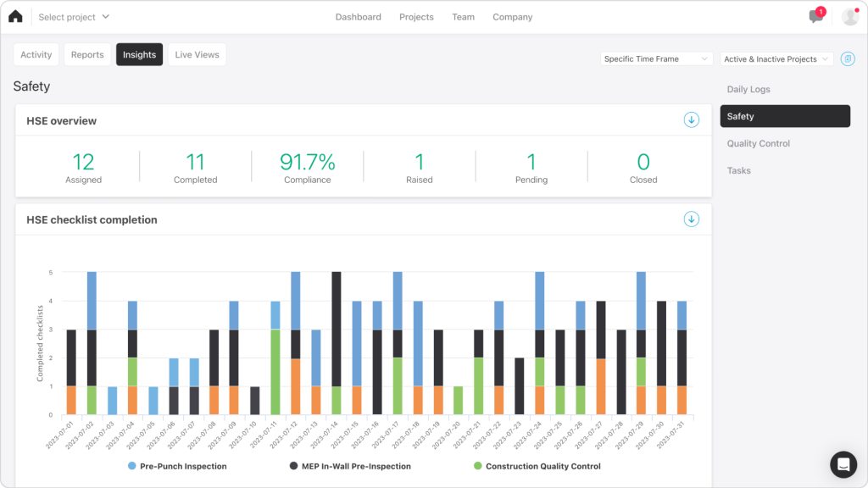The width and height of the screenshot is (868, 488).
Task: Open the Active & Inactive Projects filter
Action: coord(774,58)
